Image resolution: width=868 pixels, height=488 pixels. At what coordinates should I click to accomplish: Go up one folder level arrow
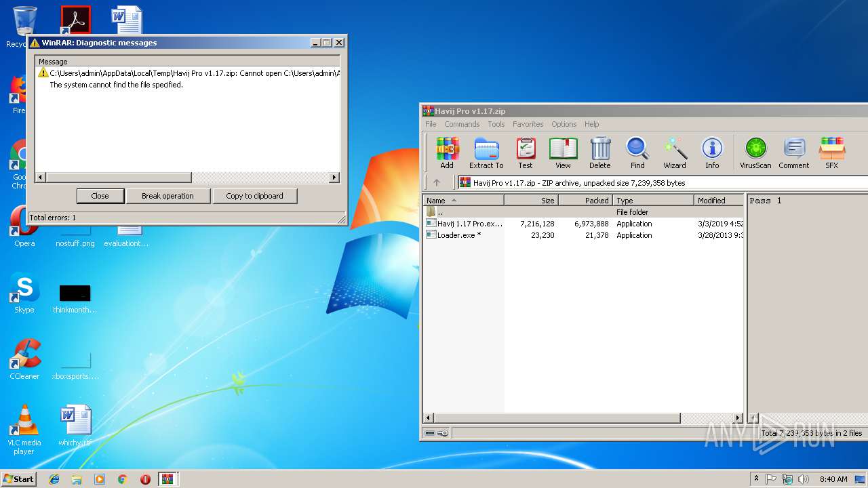pyautogui.click(x=437, y=182)
